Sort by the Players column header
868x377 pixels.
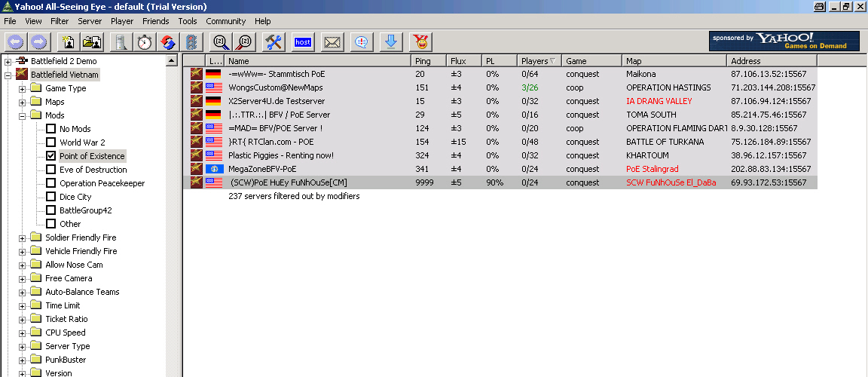pos(539,61)
